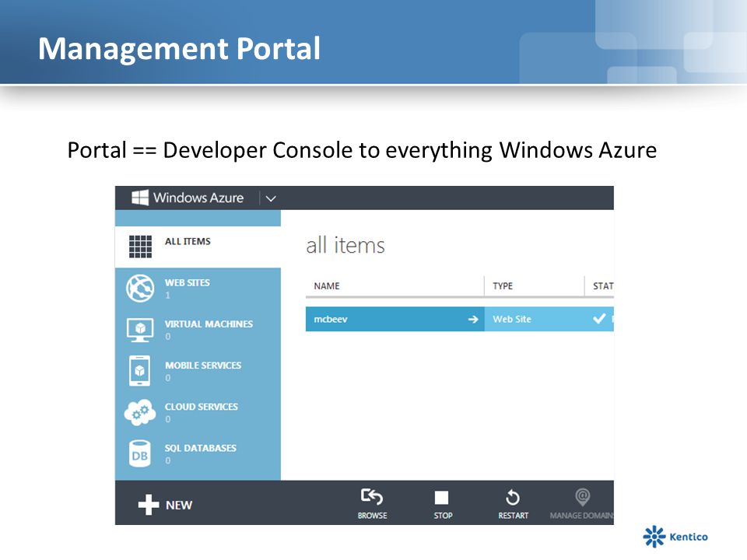This screenshot has width=747, height=560.
Task: Click the Browse icon in command bar
Action: coord(372,497)
